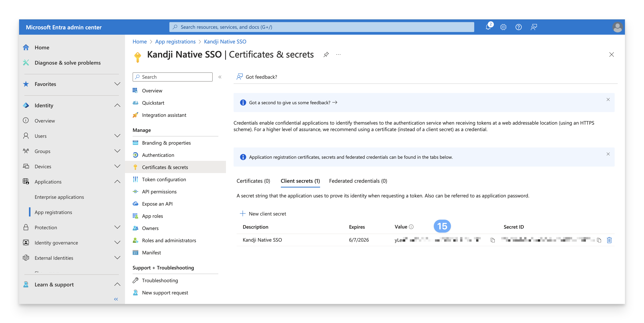Open the more options ellipsis
This screenshot has width=644, height=323.
[x=338, y=55]
